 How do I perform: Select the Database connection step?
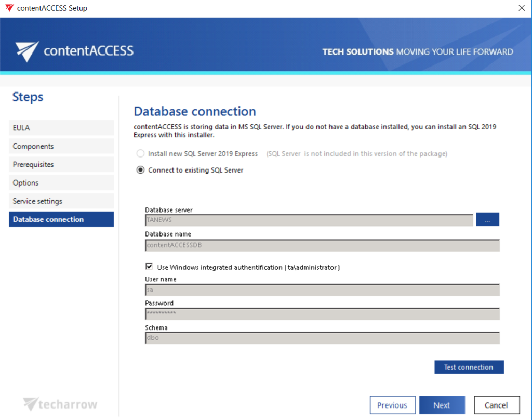pos(61,219)
